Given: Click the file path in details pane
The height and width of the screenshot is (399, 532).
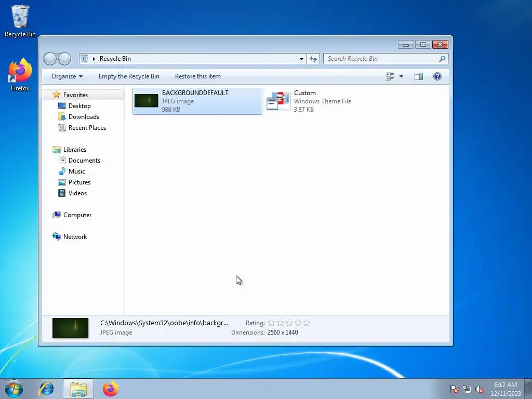Looking at the screenshot, I should 164,323.
